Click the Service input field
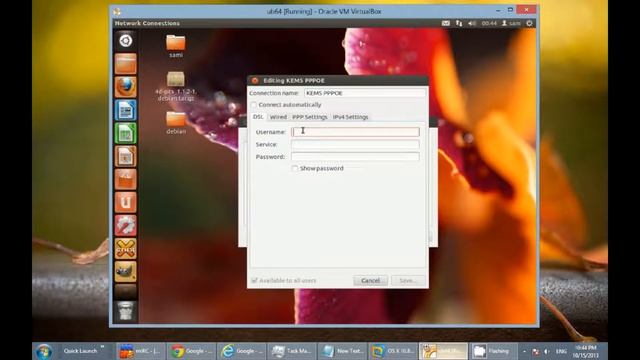The image size is (640, 360). coord(355,144)
